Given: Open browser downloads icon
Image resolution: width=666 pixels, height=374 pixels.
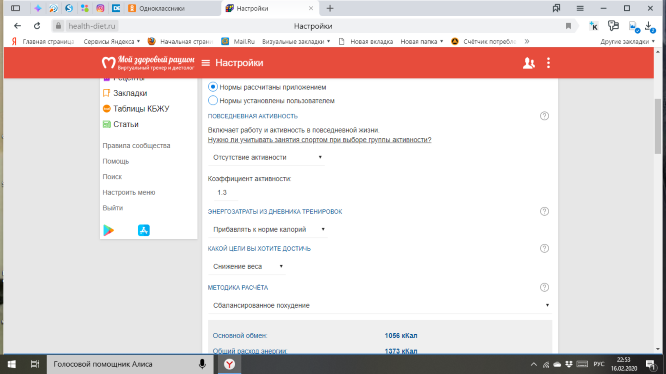Looking at the screenshot, I should pyautogui.click(x=649, y=26).
